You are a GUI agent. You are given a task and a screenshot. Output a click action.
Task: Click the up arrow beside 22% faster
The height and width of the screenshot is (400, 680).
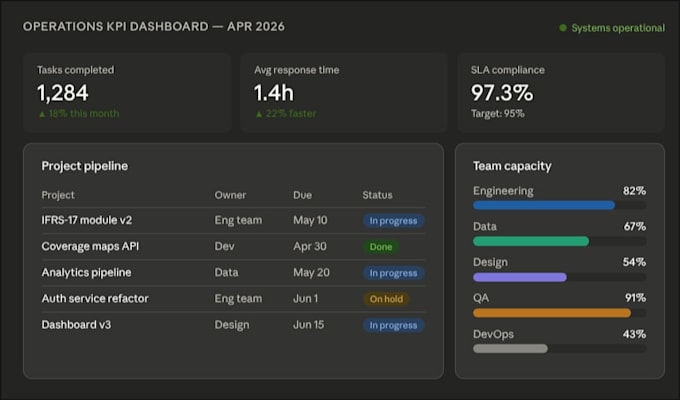(x=259, y=114)
